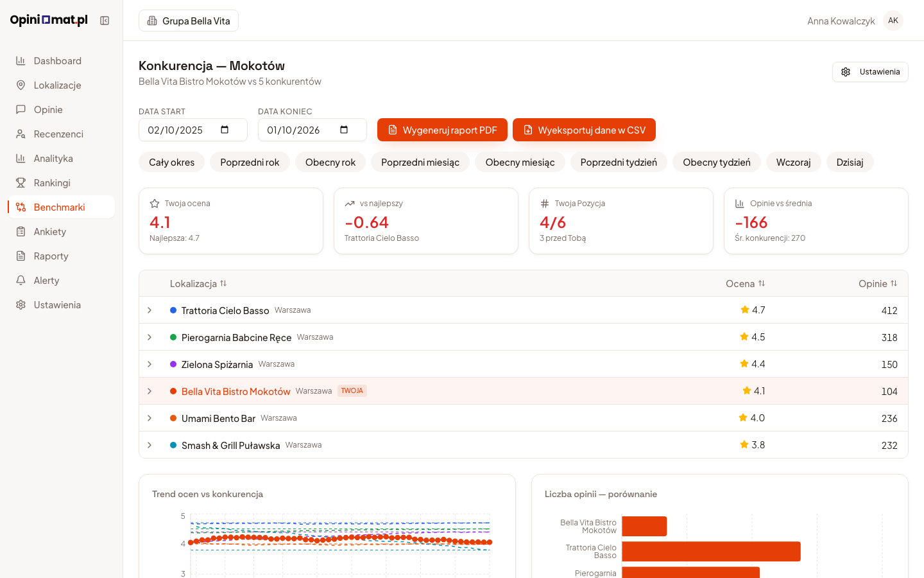This screenshot has width=924, height=578.
Task: Click the hash icon in Twoja Pozycja card
Action: pyautogui.click(x=545, y=204)
